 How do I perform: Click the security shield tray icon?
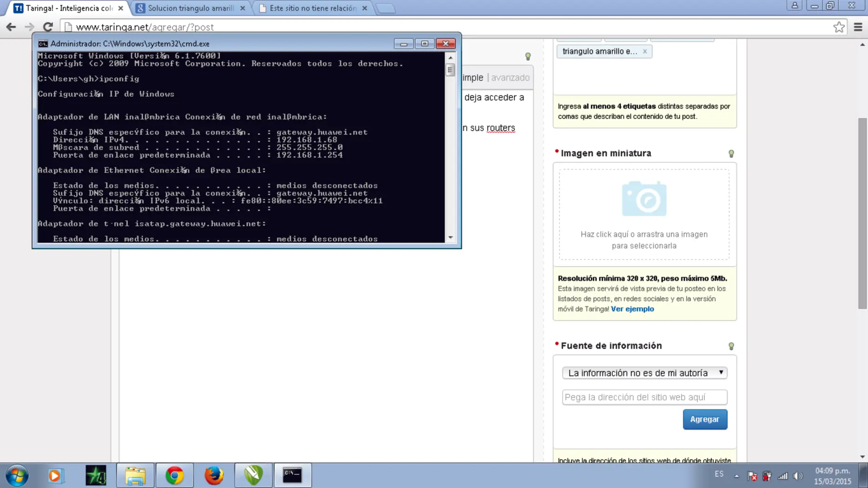click(x=767, y=476)
